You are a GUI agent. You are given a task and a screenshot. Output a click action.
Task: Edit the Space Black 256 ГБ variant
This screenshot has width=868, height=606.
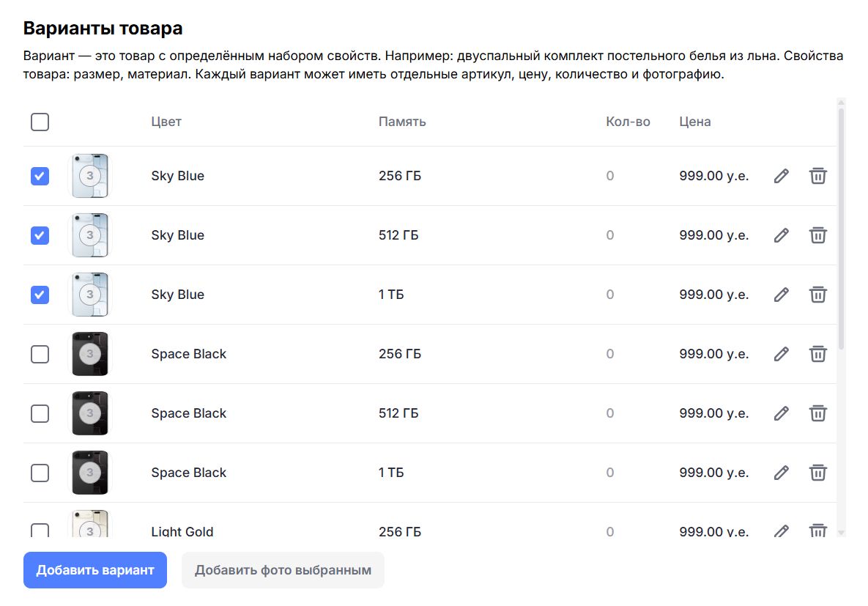point(782,354)
